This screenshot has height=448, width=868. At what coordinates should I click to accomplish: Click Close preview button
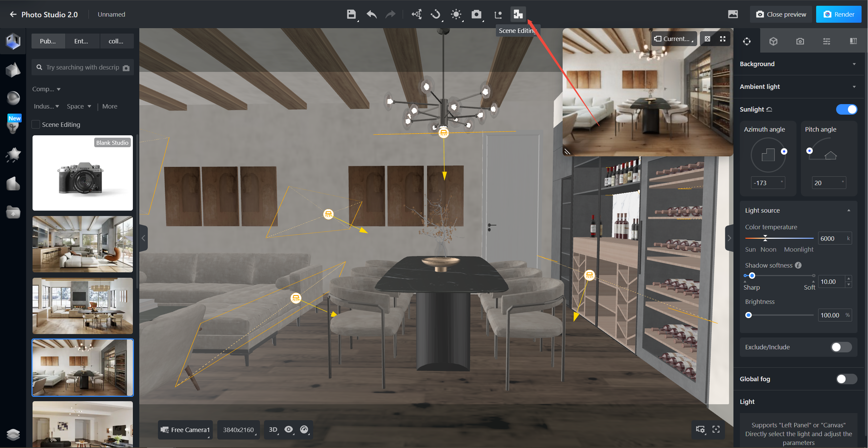pyautogui.click(x=781, y=14)
